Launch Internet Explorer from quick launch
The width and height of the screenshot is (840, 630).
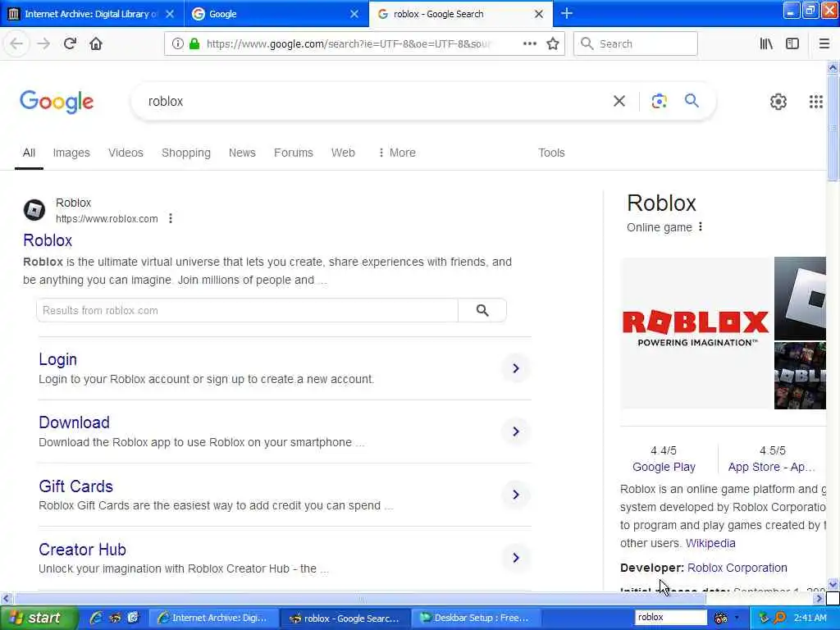96,618
